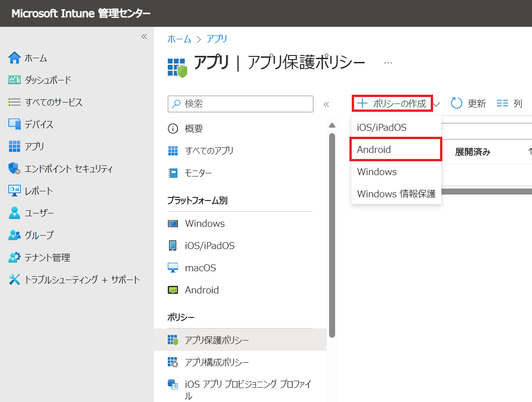Click the 列 columns button label
This screenshot has width=532, height=402.
pyautogui.click(x=518, y=104)
